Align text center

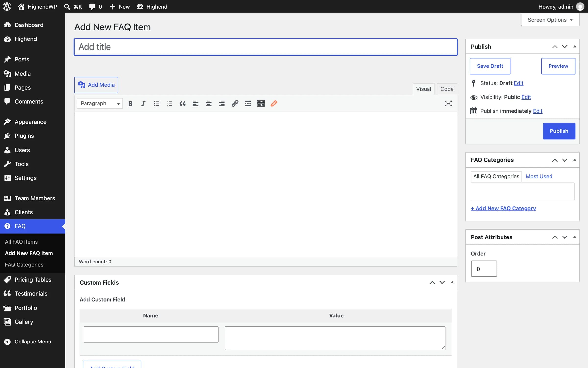(208, 104)
